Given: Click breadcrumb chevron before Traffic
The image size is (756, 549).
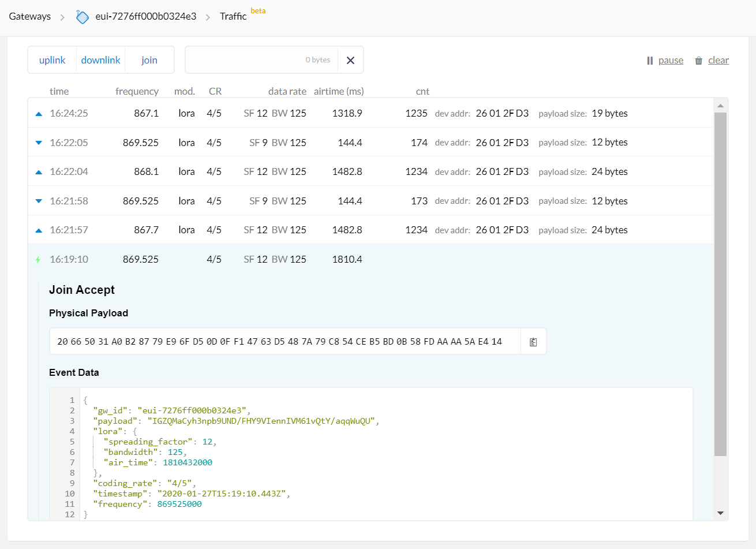Looking at the screenshot, I should tap(208, 17).
